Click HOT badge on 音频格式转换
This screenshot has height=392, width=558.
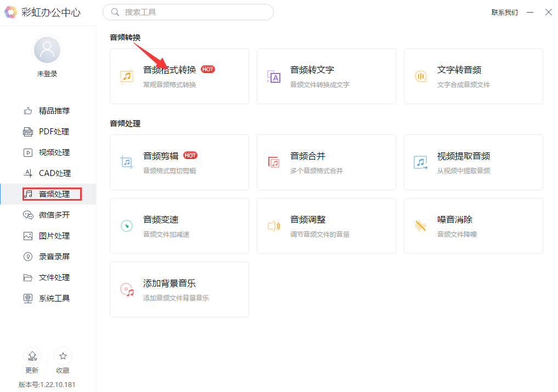[x=208, y=70]
